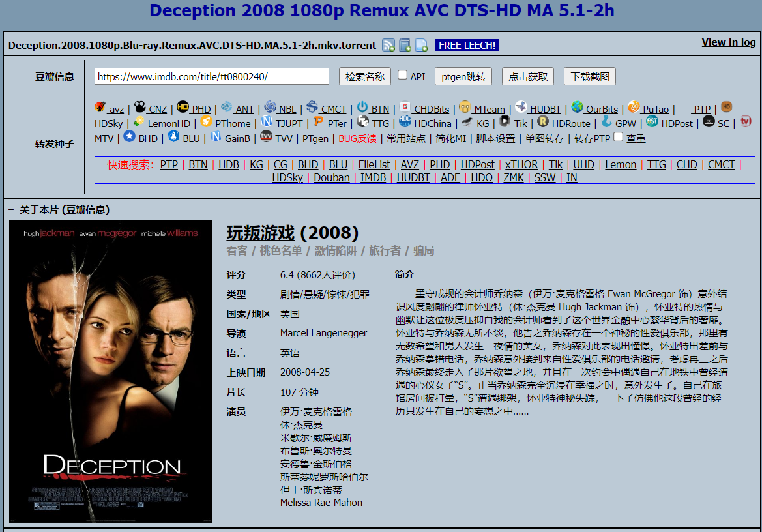
Task: Click the CMCT dollar-sign icon
Action: (312, 107)
